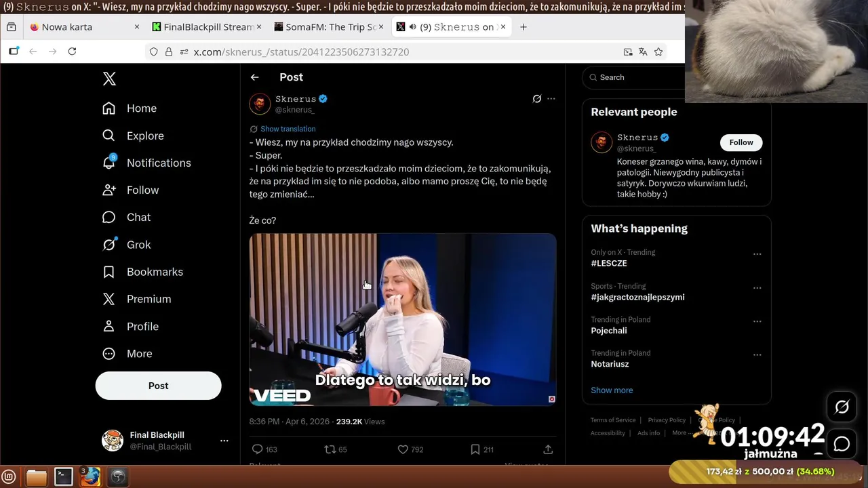Click the white Post button

tap(158, 386)
